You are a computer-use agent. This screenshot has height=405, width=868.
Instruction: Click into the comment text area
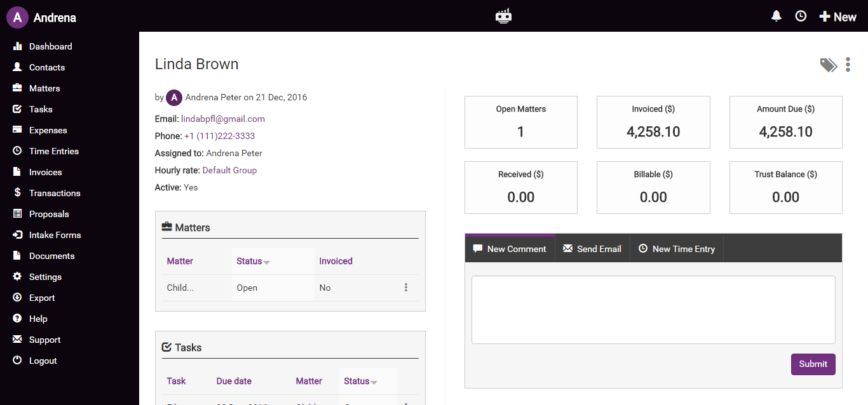(653, 310)
